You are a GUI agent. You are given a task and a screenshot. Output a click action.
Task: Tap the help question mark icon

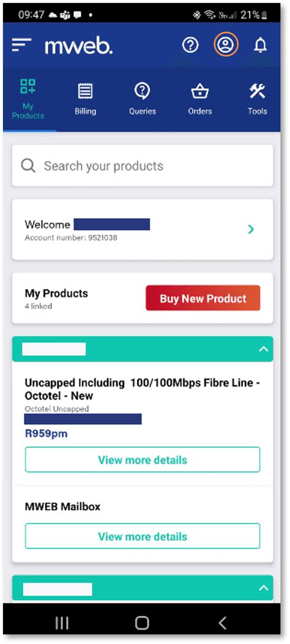[190, 45]
